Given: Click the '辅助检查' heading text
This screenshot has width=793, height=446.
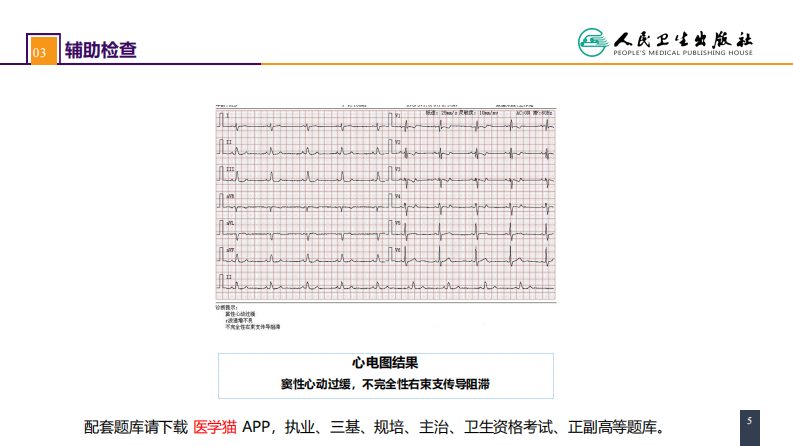Looking at the screenshot, I should (101, 50).
